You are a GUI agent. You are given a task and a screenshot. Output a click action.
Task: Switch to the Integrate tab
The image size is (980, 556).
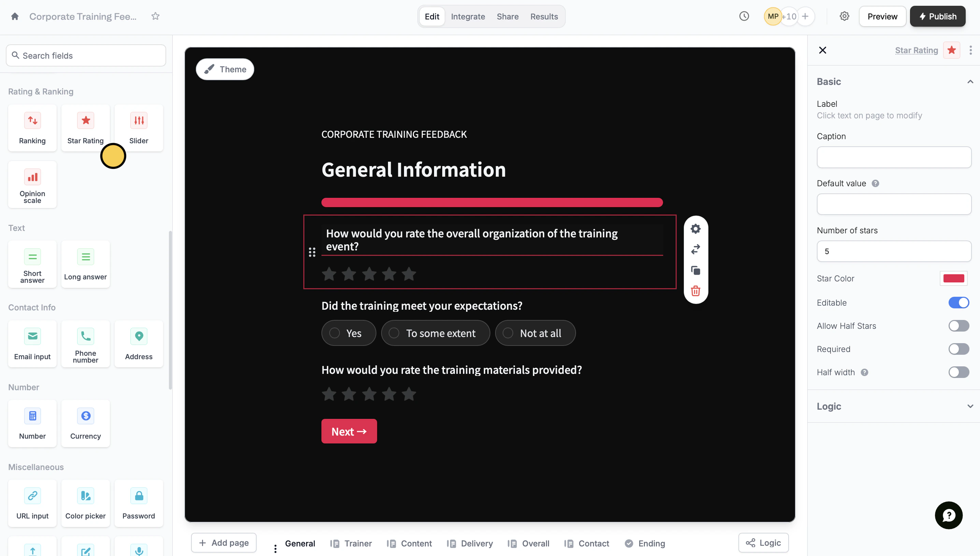coord(467,16)
